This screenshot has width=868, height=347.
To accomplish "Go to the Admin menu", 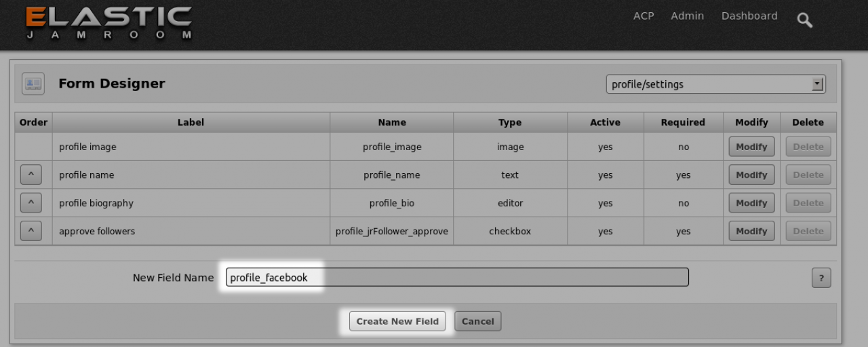I will coord(688,16).
